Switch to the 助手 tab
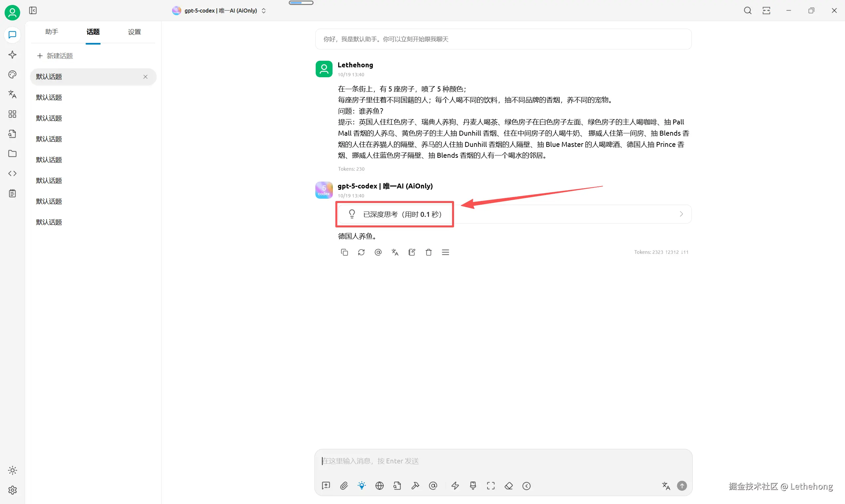This screenshot has height=504, width=845. 52,32
